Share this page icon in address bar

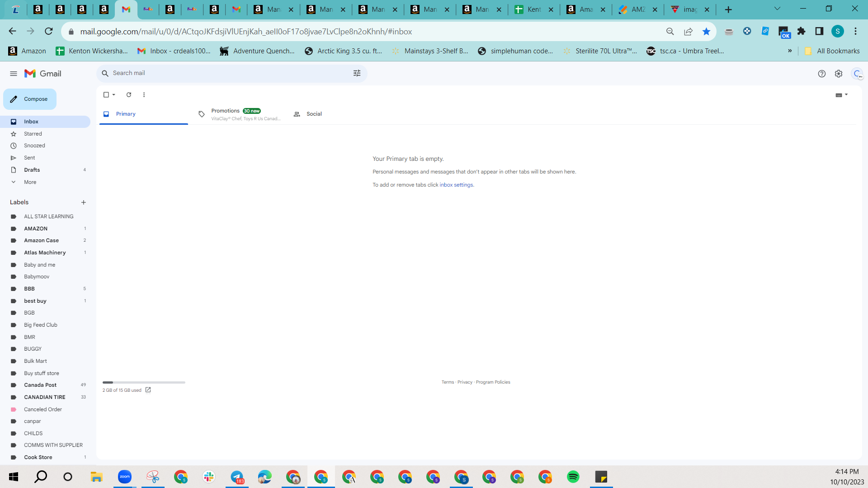pos(688,32)
